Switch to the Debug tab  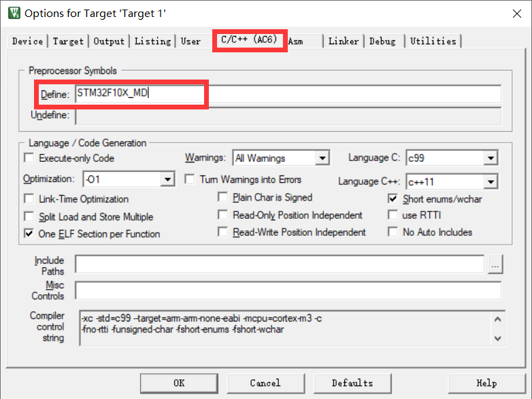click(x=382, y=41)
